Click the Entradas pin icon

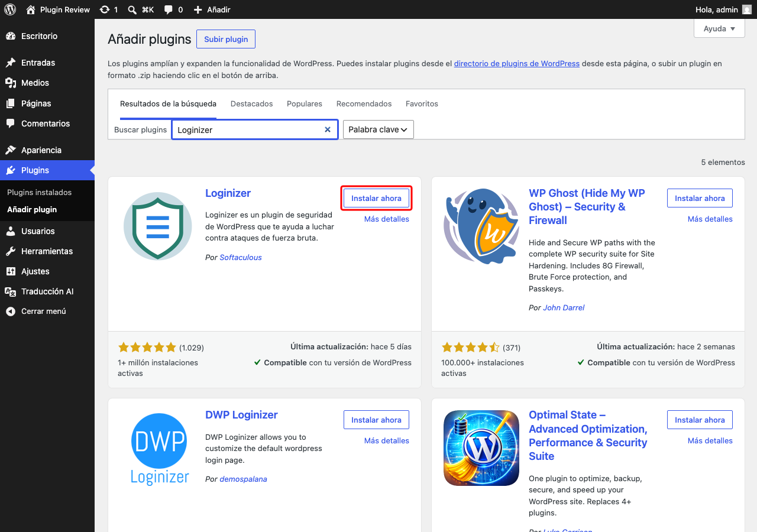[11, 63]
